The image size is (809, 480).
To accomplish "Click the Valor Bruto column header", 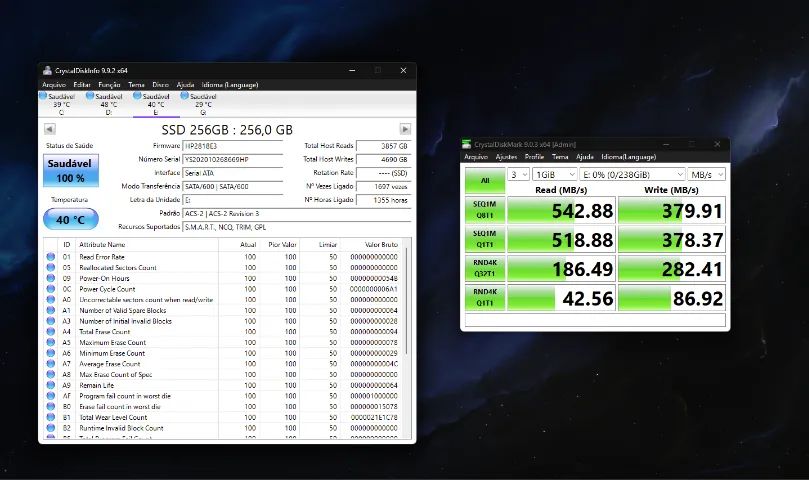I will coord(375,245).
